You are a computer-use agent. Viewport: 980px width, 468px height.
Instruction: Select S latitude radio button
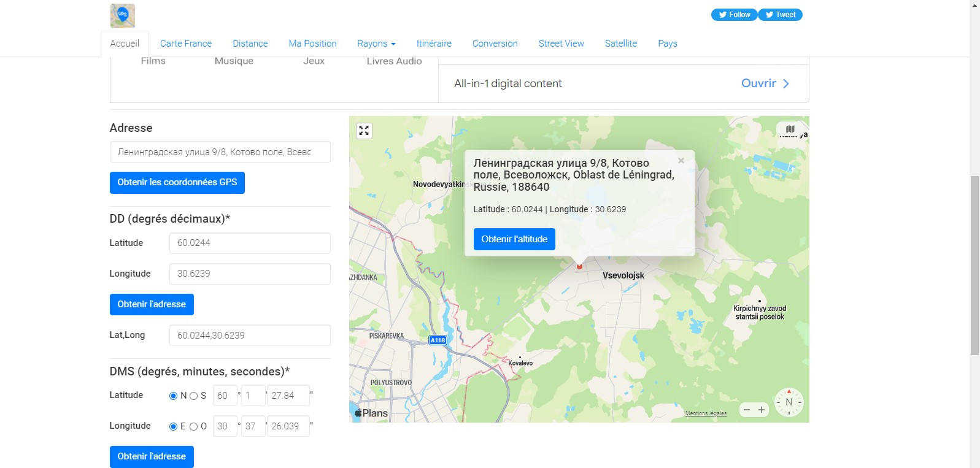click(x=194, y=396)
